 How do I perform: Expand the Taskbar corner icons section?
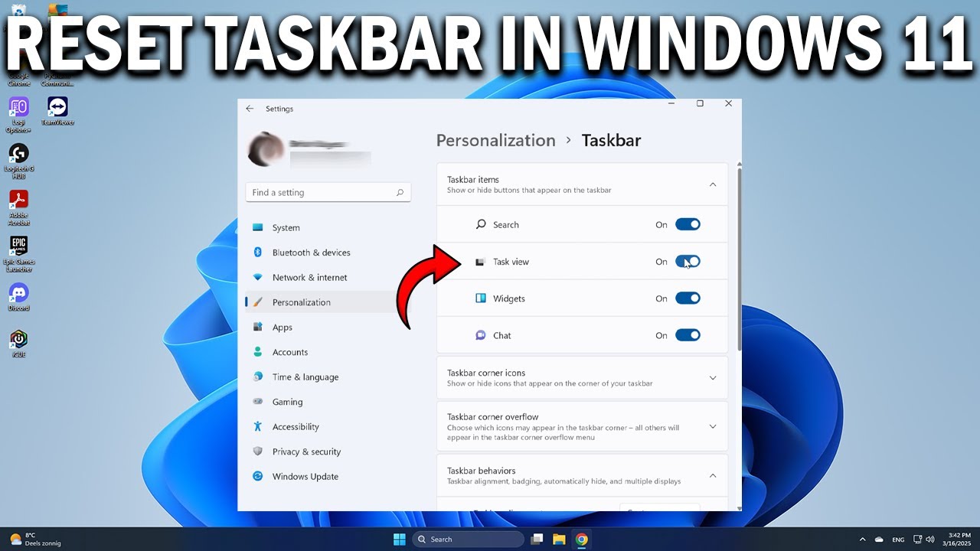click(713, 378)
